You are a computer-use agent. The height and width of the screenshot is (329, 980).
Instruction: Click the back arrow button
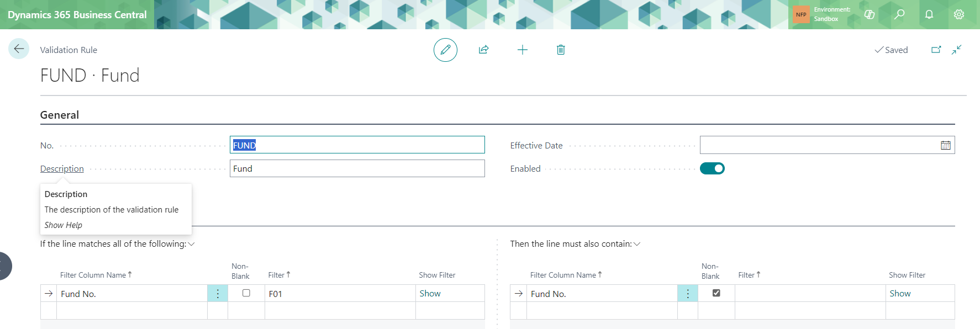click(x=19, y=49)
